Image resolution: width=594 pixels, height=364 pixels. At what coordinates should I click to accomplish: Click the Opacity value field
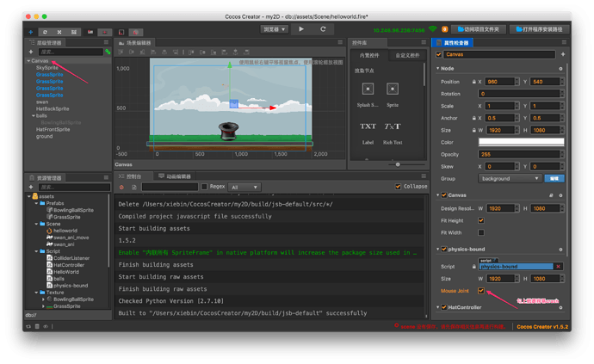[519, 155]
